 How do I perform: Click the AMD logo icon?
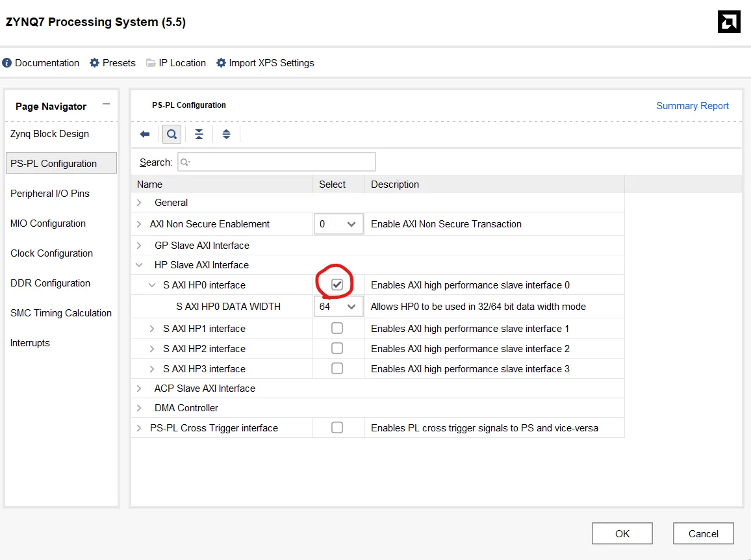(x=729, y=21)
